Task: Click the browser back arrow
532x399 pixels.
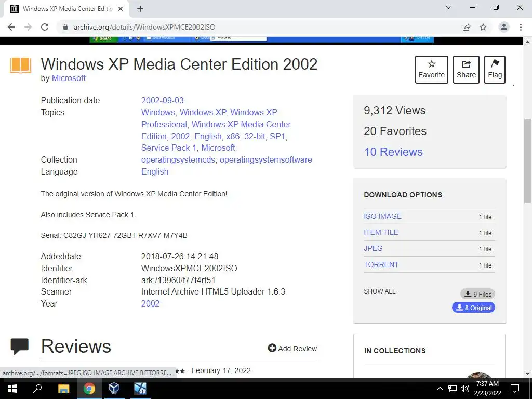Action: [x=11, y=27]
